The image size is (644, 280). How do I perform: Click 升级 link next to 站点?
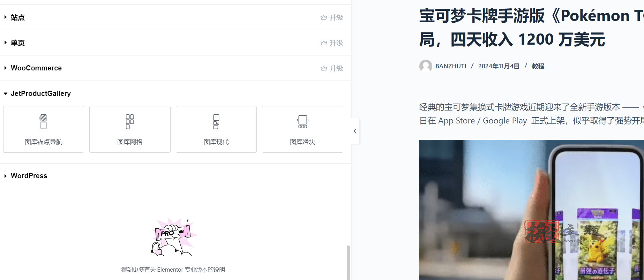click(x=336, y=17)
